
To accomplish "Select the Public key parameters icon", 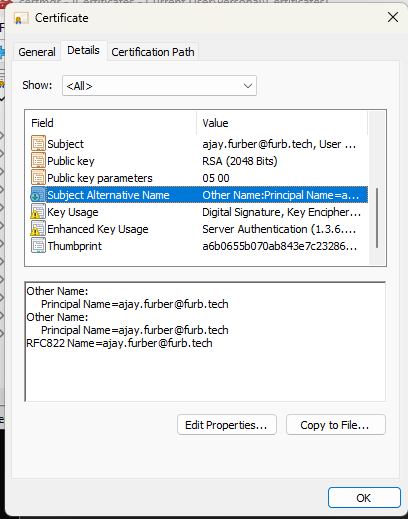I will coord(38,178).
